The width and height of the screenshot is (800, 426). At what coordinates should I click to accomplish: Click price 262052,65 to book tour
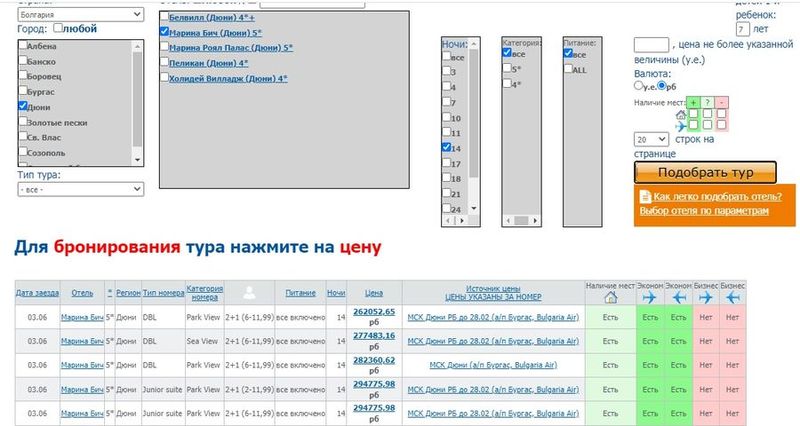[x=374, y=312]
